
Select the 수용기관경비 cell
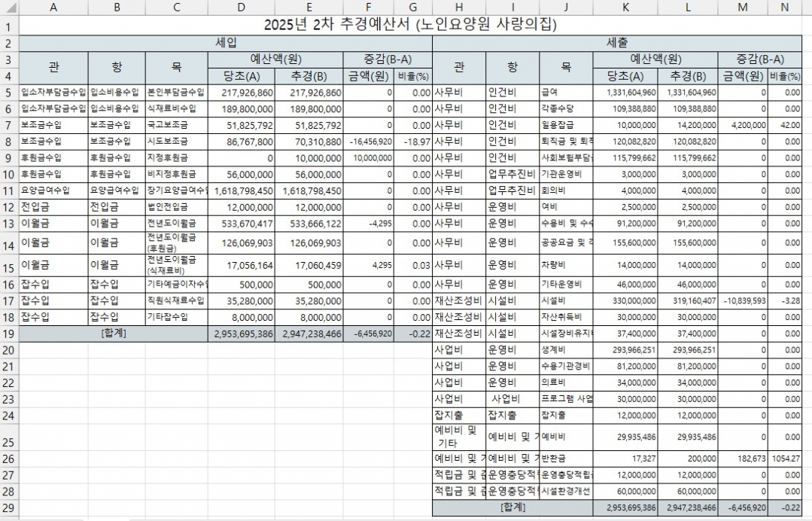[x=566, y=366]
